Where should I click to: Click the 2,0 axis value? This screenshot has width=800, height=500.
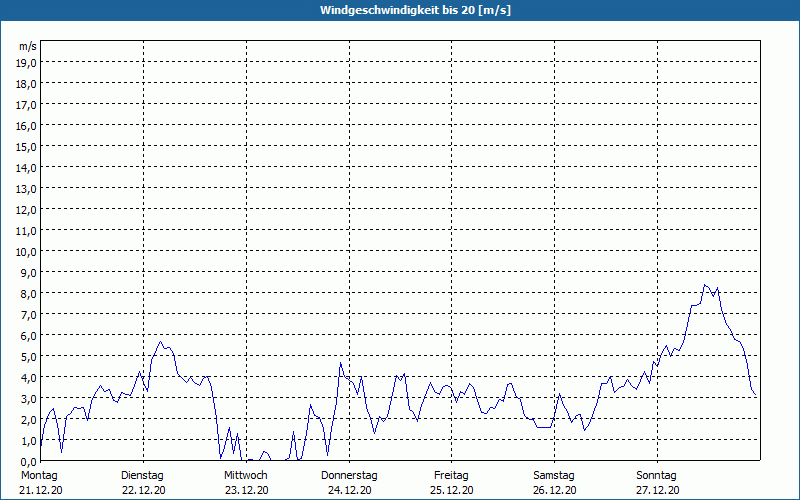pos(28,420)
